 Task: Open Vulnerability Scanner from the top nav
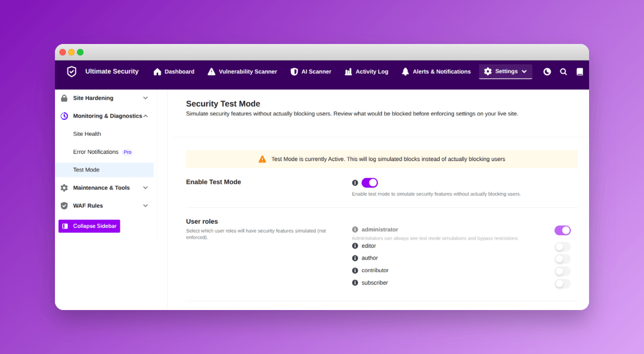[x=242, y=72]
